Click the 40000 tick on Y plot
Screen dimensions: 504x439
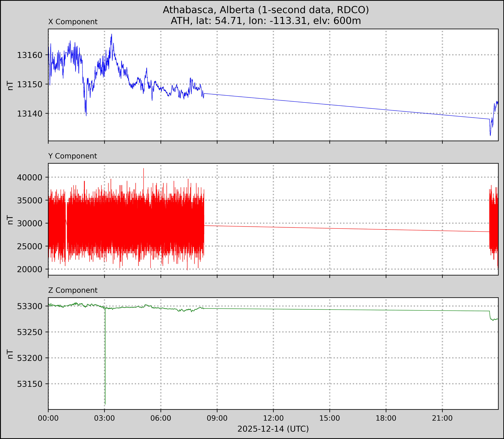coord(30,177)
